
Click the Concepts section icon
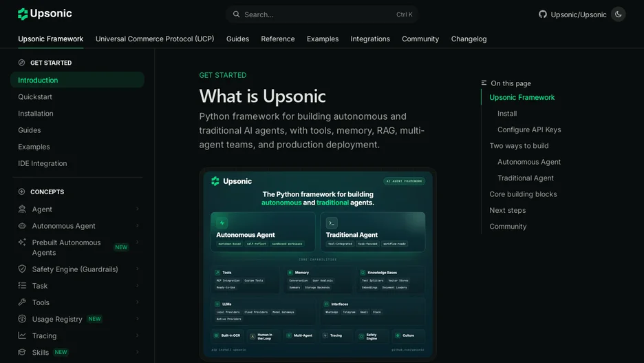(x=22, y=191)
